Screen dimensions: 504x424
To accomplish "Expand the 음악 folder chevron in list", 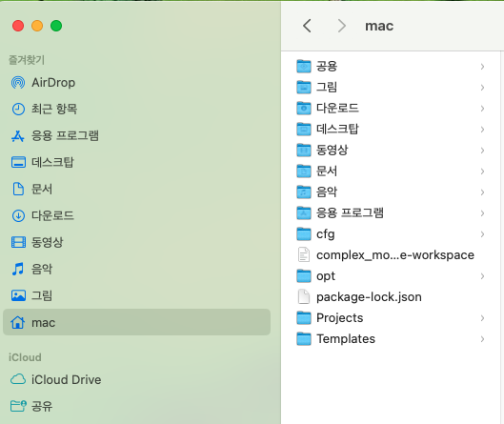I will pos(482,192).
